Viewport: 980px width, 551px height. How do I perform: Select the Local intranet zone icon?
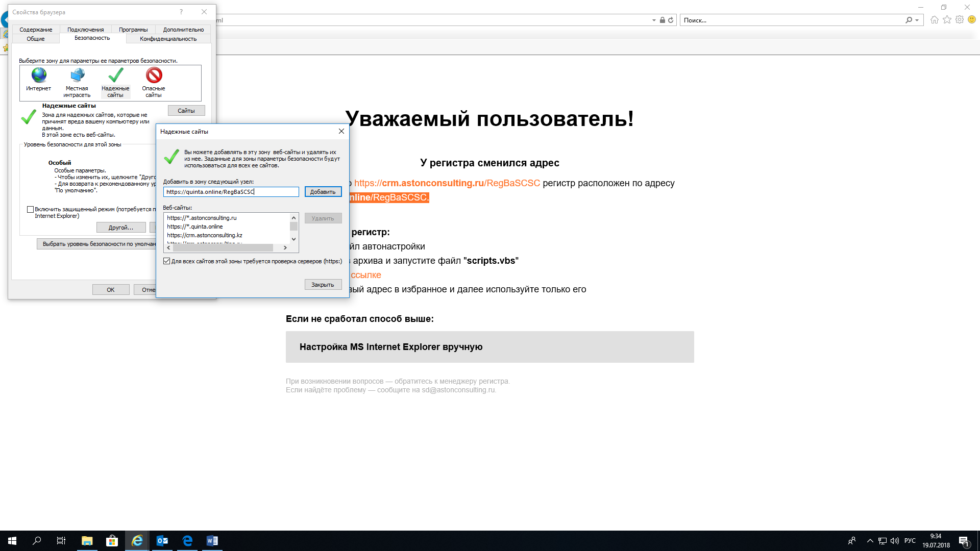[x=77, y=76]
